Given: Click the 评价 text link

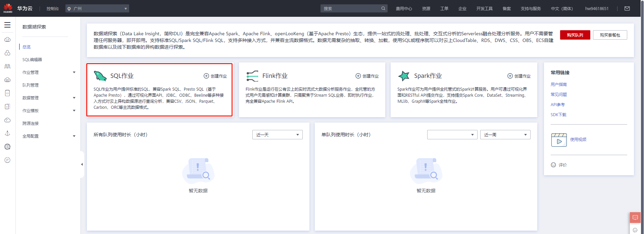Looking at the screenshot, I should 563,165.
